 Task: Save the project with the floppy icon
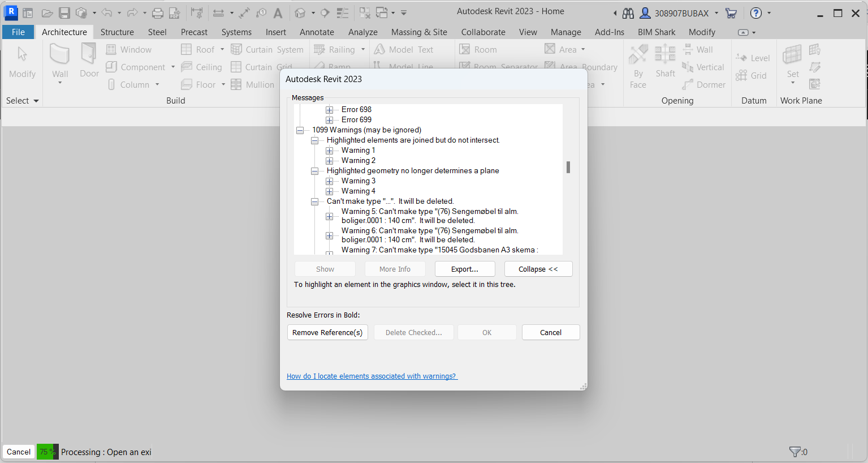point(64,12)
